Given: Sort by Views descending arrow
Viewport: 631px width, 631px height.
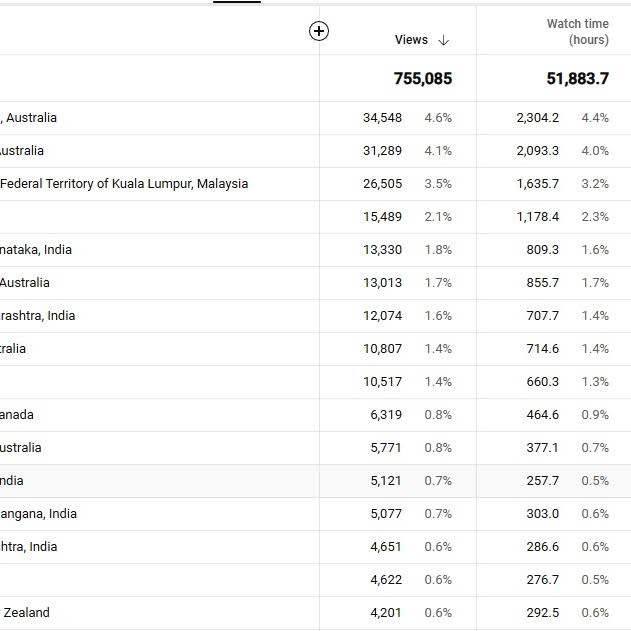Looking at the screenshot, I should point(443,40).
